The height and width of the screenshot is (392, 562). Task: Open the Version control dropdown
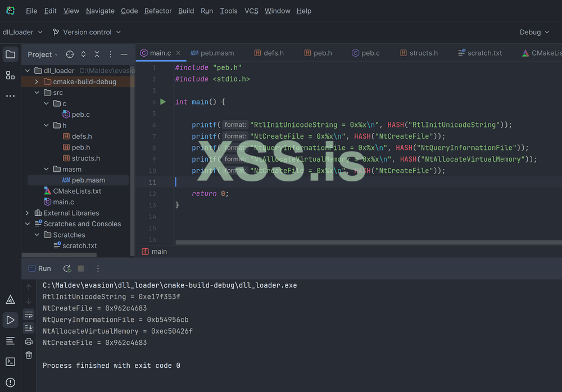(x=87, y=32)
